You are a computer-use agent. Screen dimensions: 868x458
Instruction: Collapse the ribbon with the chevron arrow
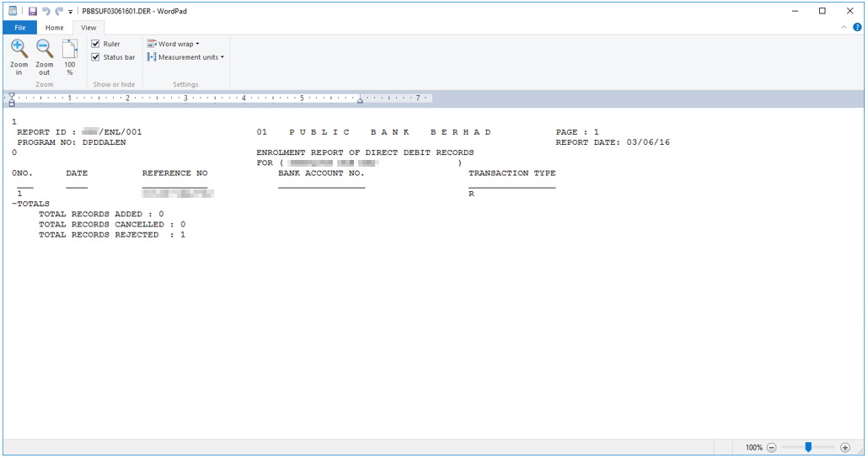pyautogui.click(x=845, y=28)
